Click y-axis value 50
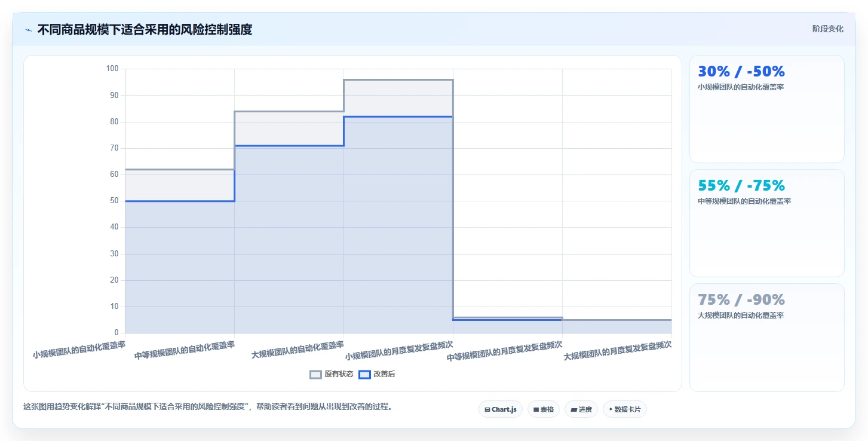Viewport: 868px width, 441px height. pos(114,201)
